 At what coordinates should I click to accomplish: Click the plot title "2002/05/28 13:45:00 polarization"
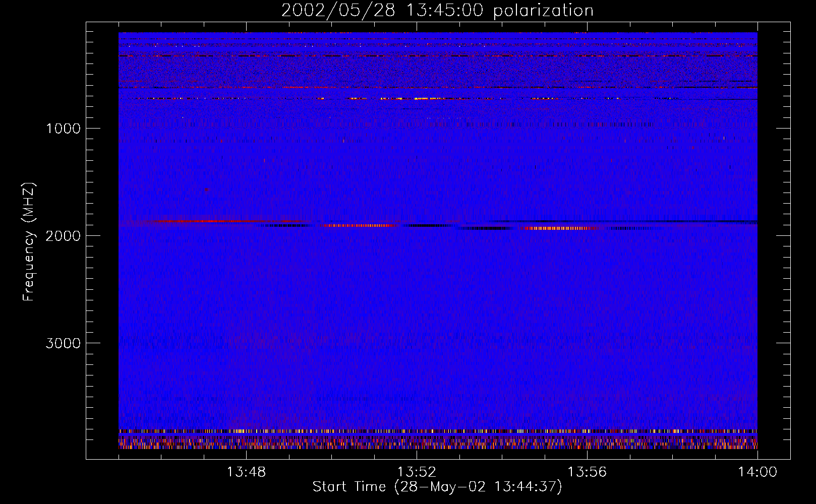pos(437,11)
